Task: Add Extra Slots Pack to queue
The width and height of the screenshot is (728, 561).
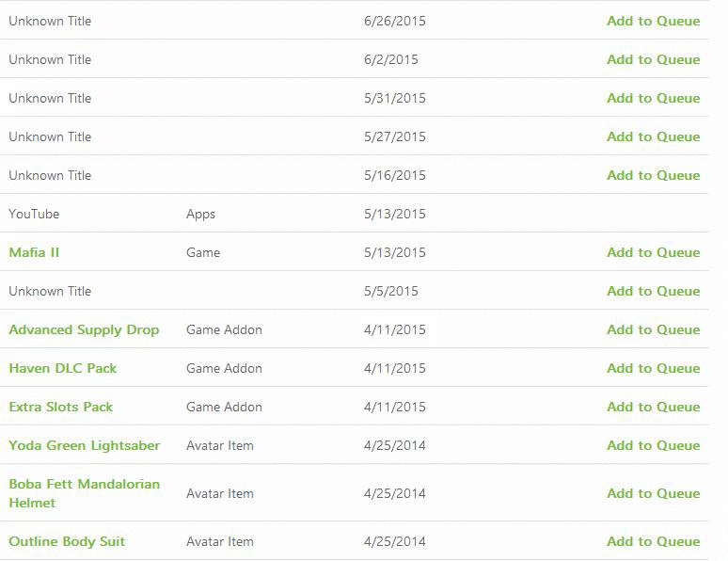Action: click(653, 407)
